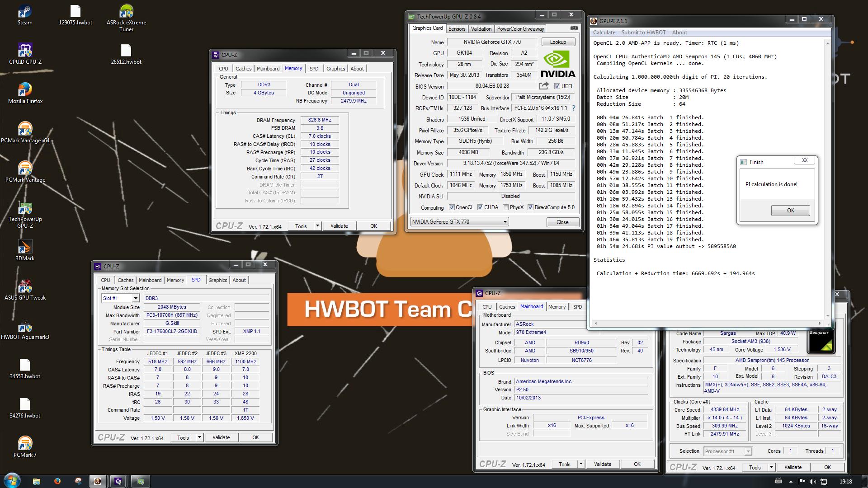Image resolution: width=868 pixels, height=488 pixels.
Task: Launch ASRock eXtreme Tuner shortcut
Action: coord(126,18)
